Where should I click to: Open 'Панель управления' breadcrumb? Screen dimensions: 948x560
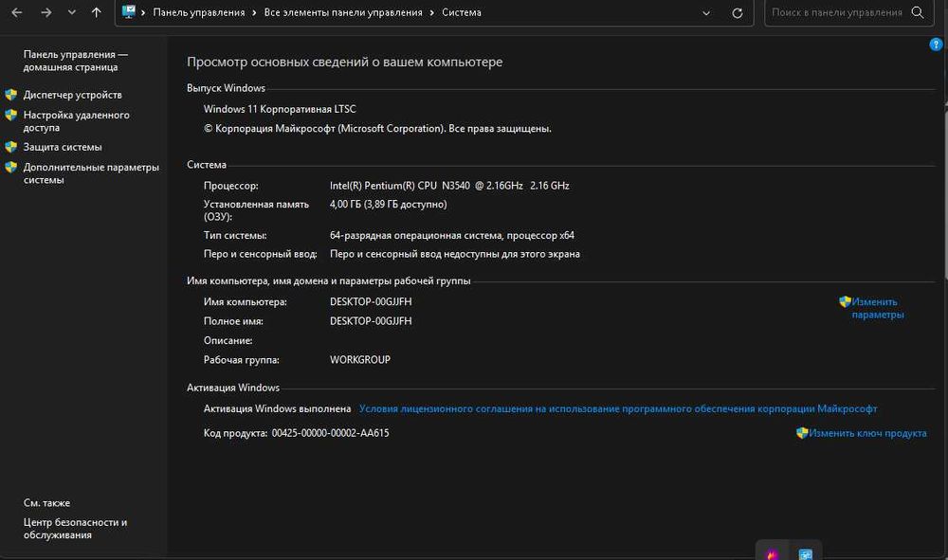(x=199, y=12)
